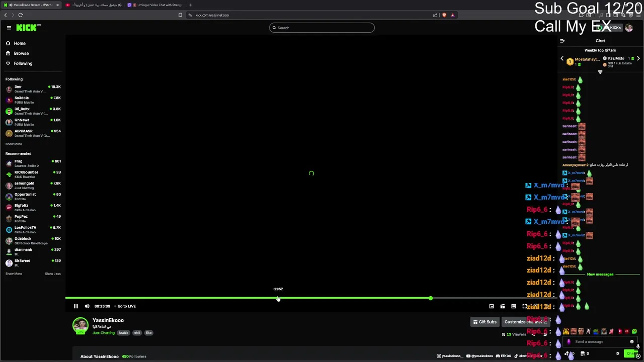
Task: Collapse the Weekly top Gifters panel
Action: pyautogui.click(x=600, y=72)
